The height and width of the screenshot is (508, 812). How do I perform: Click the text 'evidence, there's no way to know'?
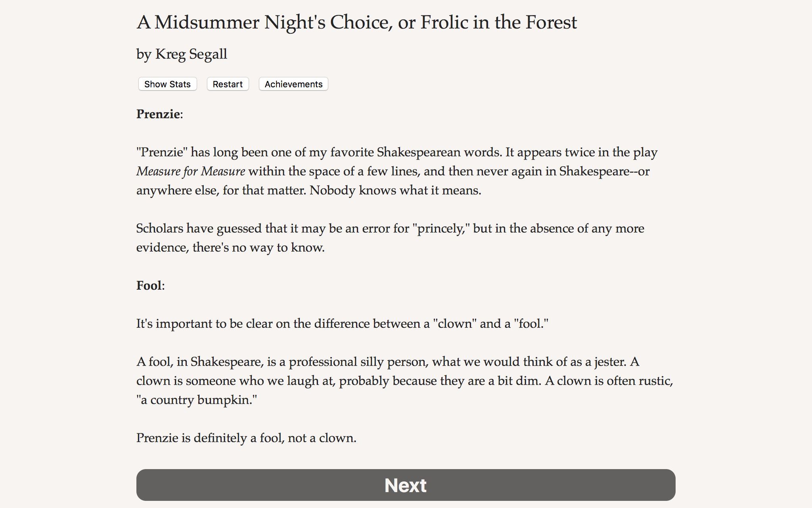click(230, 248)
